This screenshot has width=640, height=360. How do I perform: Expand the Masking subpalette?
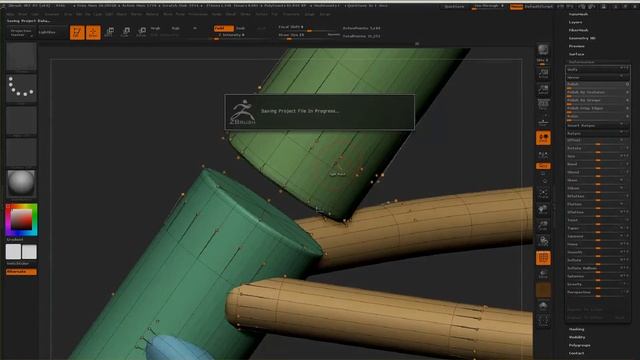pos(577,329)
